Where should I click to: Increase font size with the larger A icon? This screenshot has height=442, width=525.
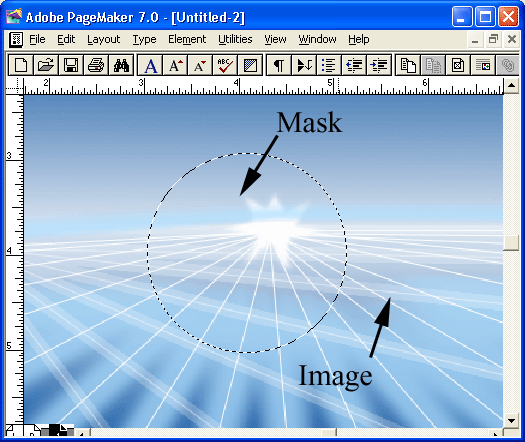175,65
